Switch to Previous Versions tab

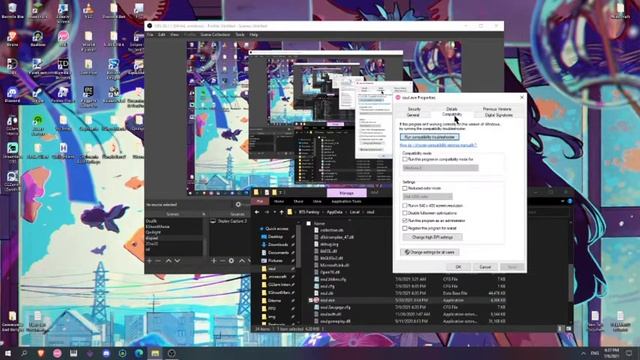497,109
